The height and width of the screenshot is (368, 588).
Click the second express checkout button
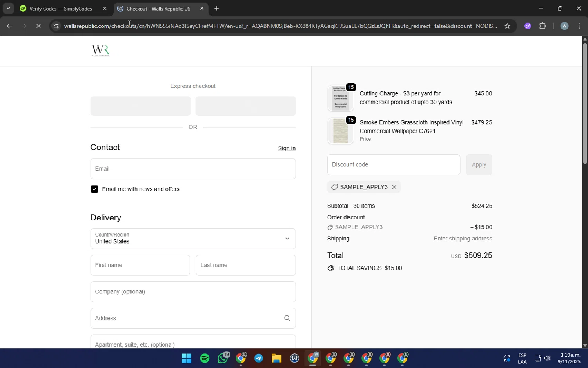tap(245, 106)
